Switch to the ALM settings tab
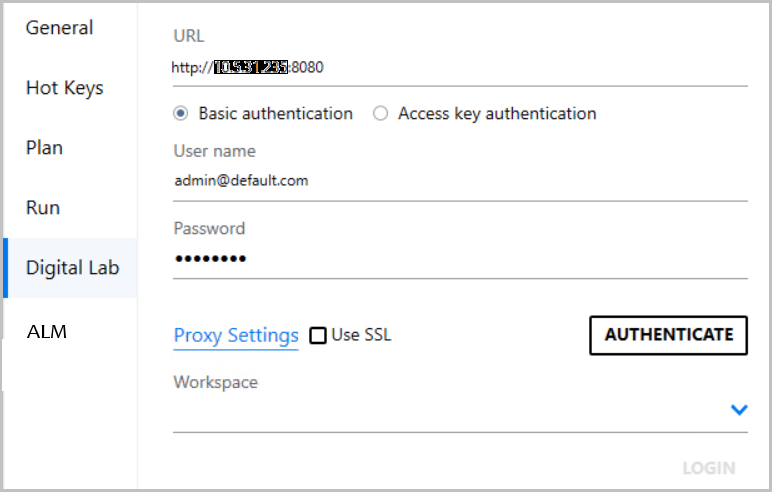This screenshot has height=492, width=772. point(46,331)
